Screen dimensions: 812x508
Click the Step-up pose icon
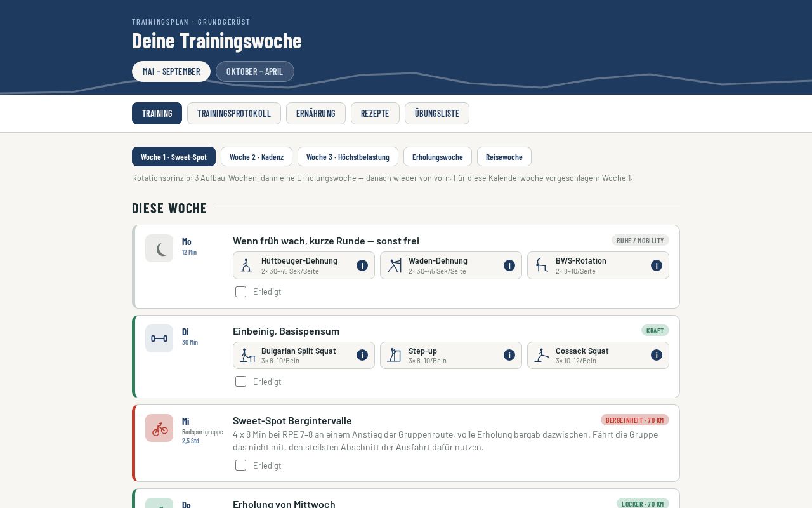(395, 355)
